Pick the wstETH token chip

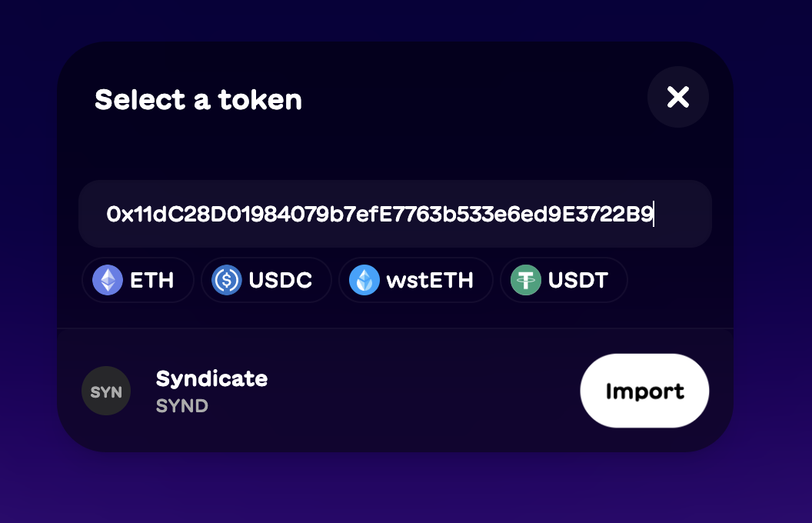(x=415, y=280)
